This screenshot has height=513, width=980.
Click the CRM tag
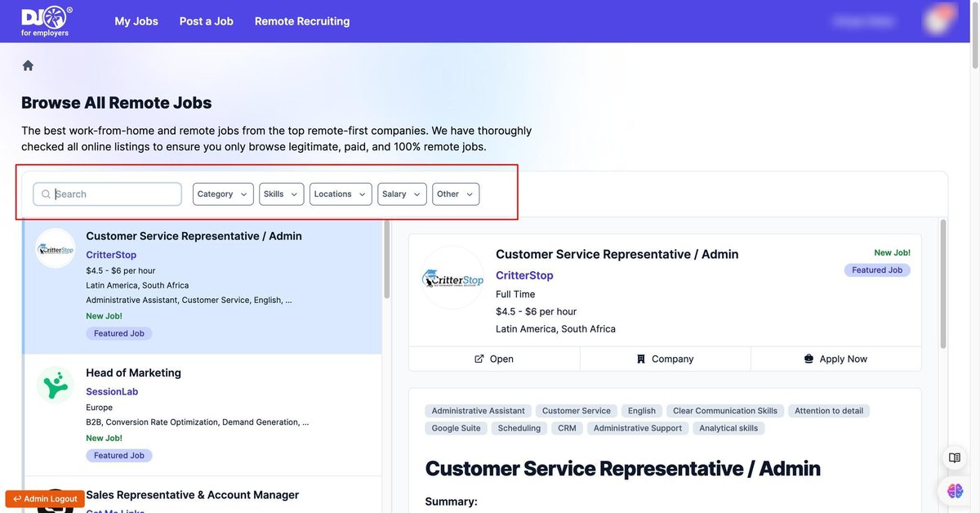pyautogui.click(x=567, y=428)
